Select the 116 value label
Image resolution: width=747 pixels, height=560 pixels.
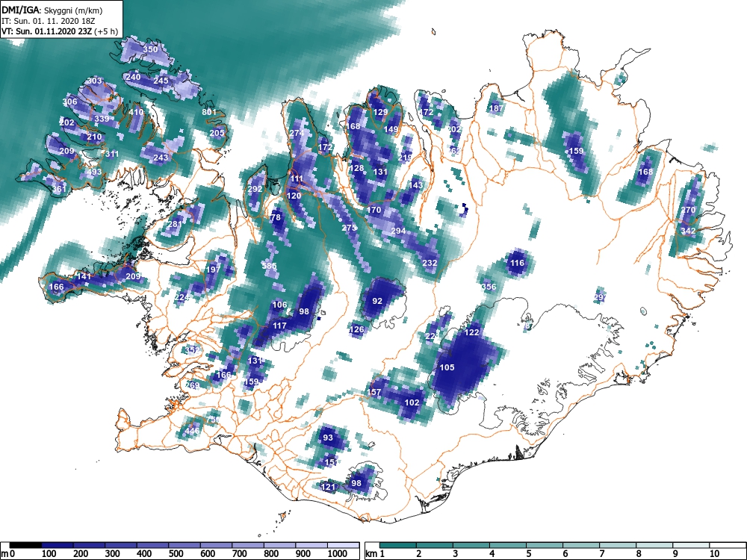[x=518, y=262]
